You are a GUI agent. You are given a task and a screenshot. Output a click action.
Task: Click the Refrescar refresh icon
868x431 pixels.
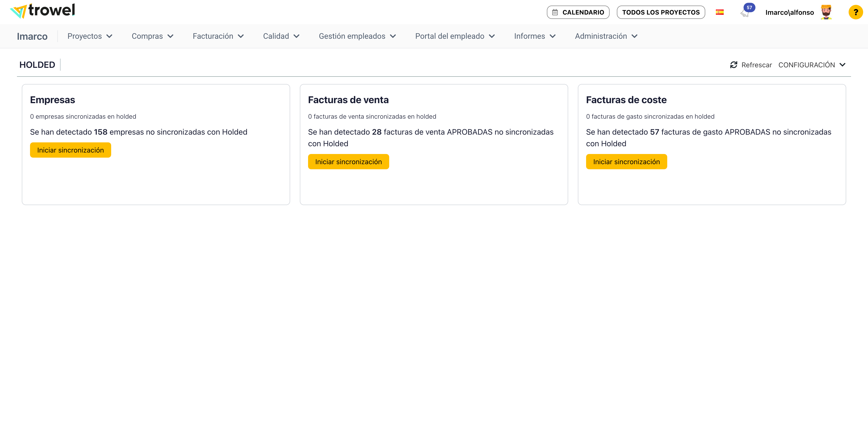click(734, 65)
